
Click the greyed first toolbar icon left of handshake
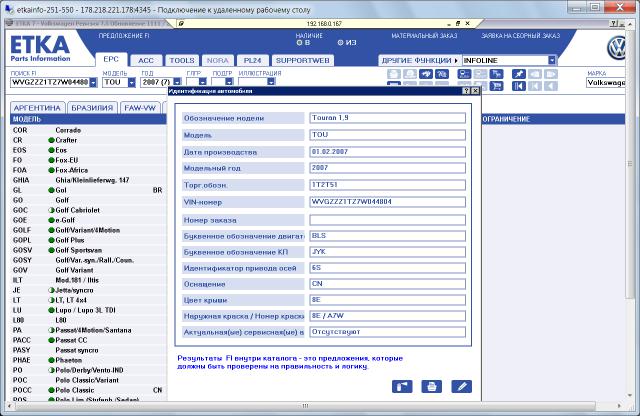[394, 74]
